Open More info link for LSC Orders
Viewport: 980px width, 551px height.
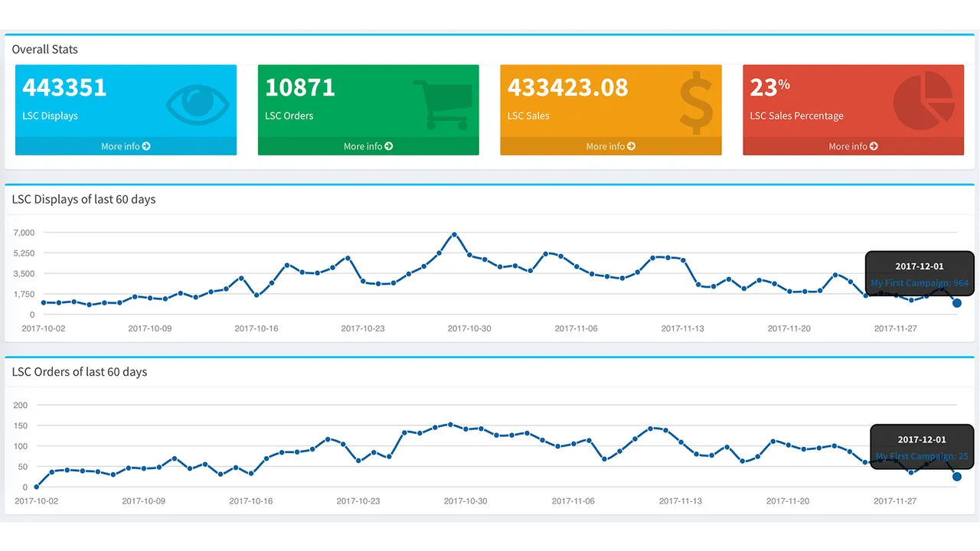[x=363, y=146]
